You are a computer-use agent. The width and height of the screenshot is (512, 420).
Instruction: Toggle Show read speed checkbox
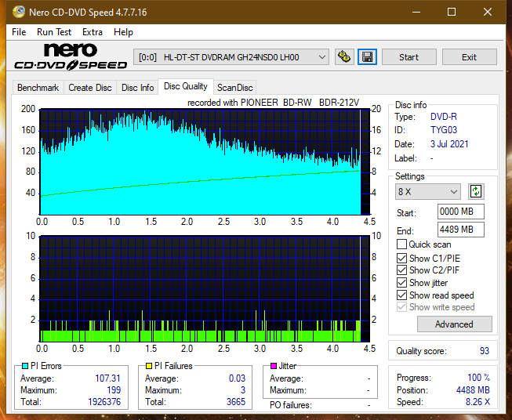(x=401, y=295)
